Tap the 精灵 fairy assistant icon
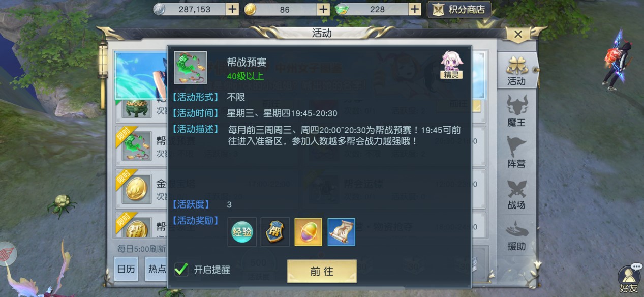 451,65
